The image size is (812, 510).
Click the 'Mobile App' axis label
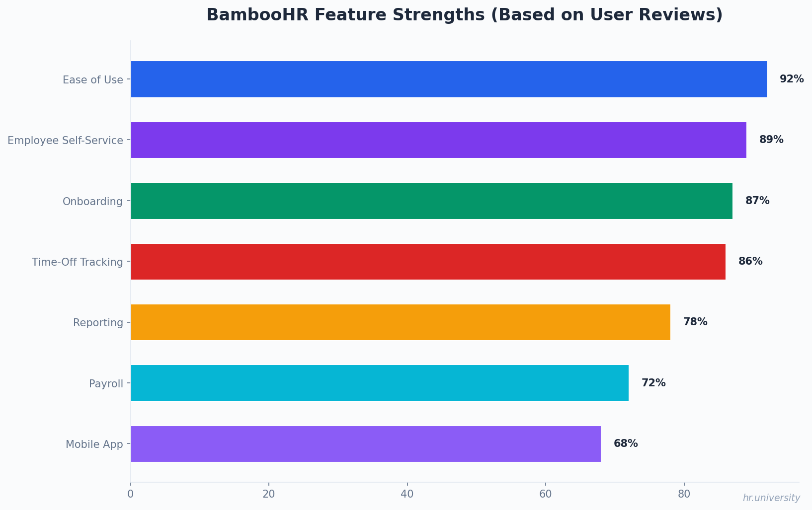pyautogui.click(x=94, y=444)
